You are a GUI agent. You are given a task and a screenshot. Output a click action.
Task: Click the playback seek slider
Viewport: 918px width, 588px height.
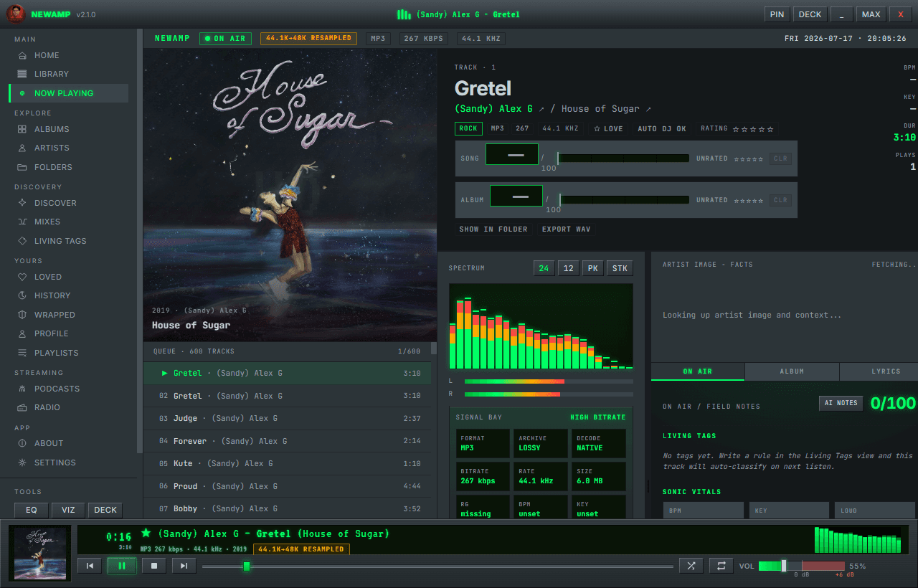click(x=437, y=566)
